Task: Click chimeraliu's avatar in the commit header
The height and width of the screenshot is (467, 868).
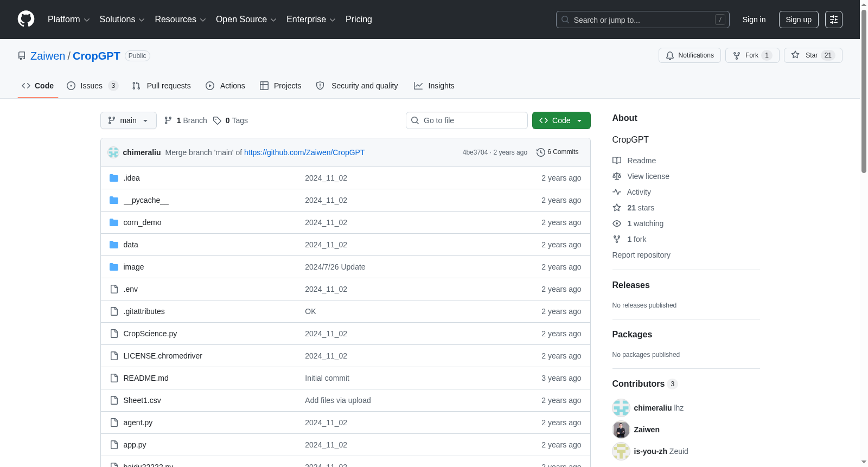Action: point(113,152)
